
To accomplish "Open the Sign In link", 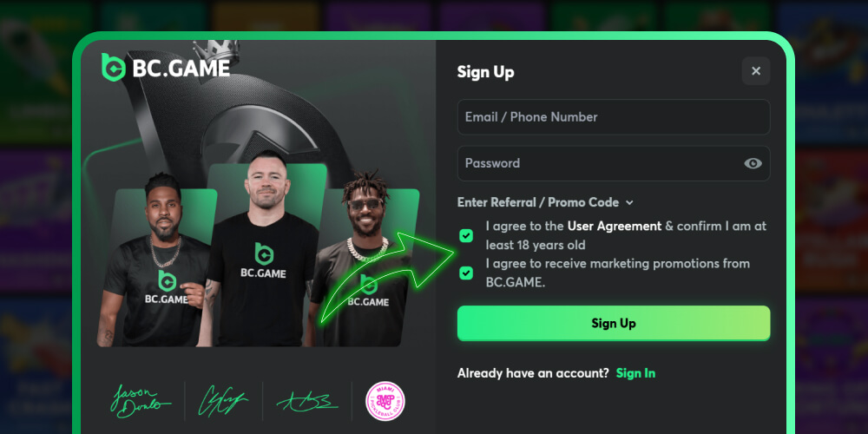I will (x=635, y=373).
